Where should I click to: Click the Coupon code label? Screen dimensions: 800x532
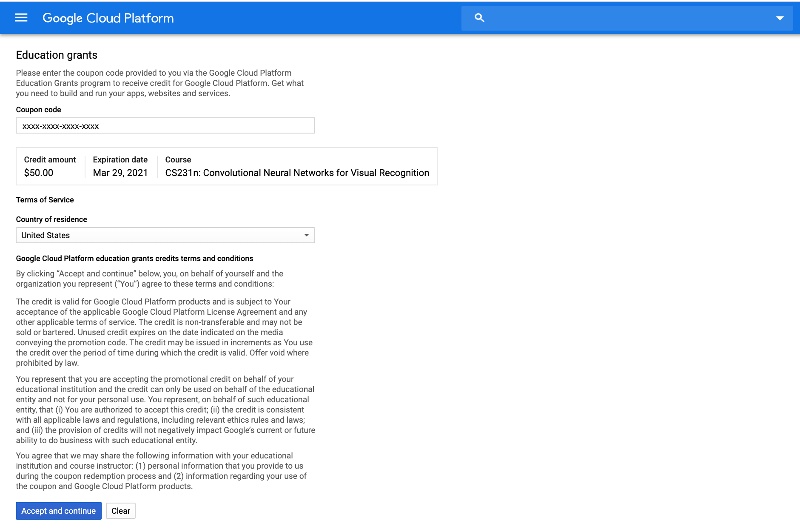[39, 110]
